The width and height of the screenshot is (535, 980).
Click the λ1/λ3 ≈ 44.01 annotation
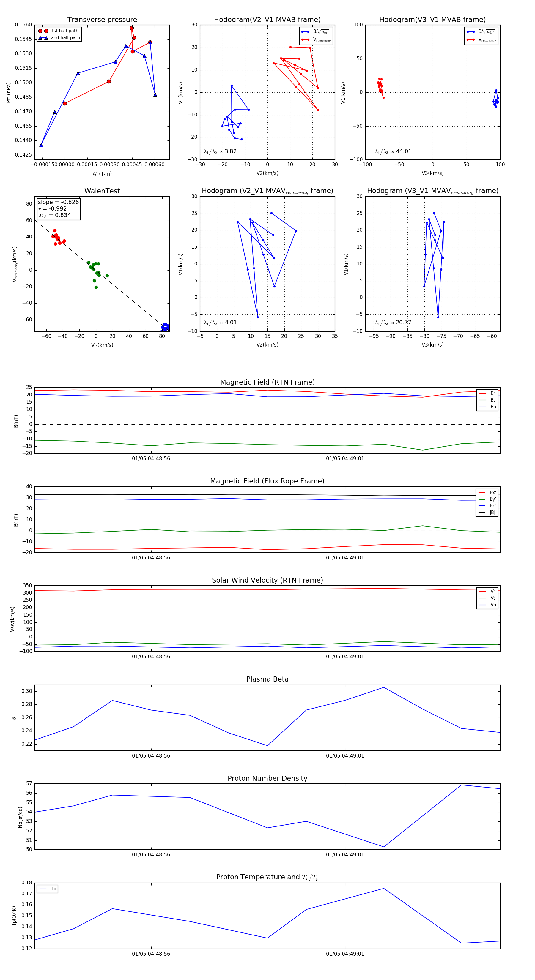coord(393,151)
